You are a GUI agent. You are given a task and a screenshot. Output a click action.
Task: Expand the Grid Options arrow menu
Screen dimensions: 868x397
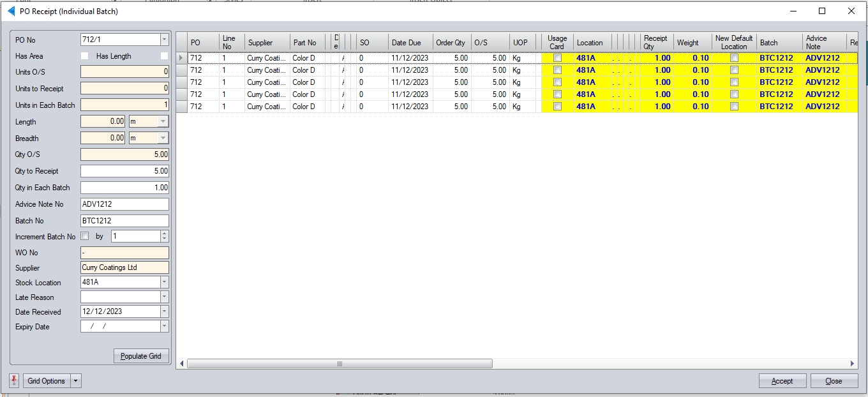tap(76, 381)
